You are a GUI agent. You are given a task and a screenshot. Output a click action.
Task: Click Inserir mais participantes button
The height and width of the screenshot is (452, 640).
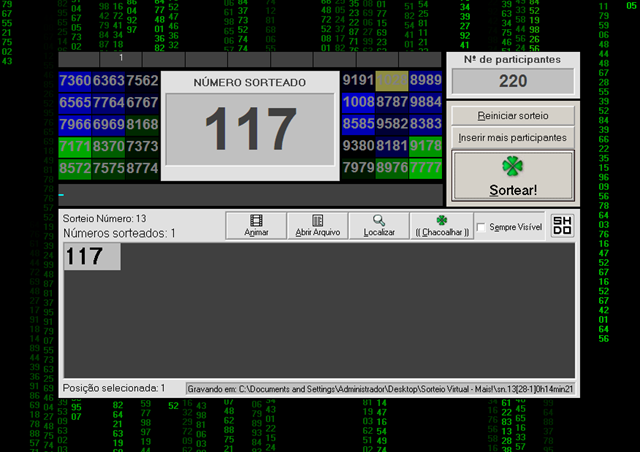[513, 138]
